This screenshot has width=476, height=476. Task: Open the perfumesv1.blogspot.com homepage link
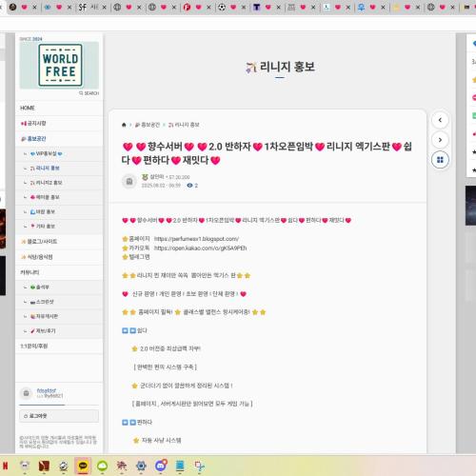(x=196, y=239)
